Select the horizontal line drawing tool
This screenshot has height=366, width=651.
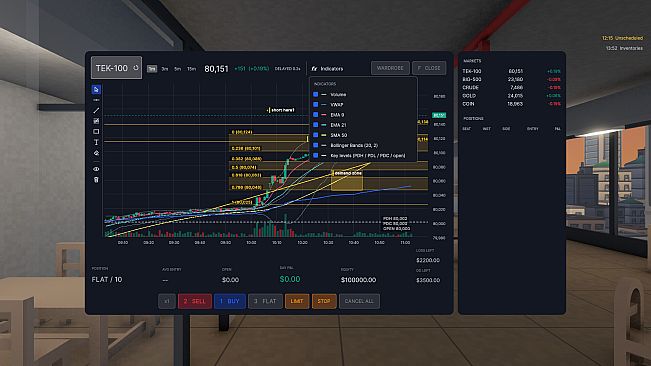coord(96,100)
